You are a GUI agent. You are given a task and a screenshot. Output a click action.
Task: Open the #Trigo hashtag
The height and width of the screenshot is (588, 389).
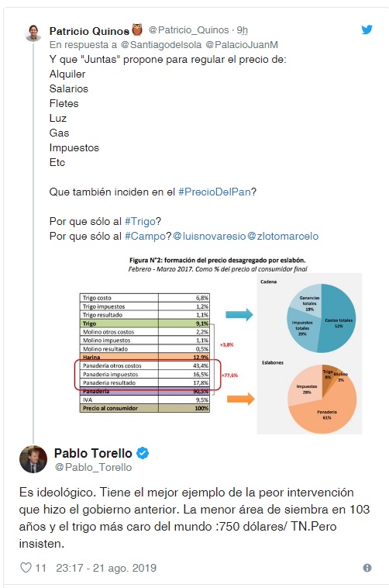(x=139, y=222)
